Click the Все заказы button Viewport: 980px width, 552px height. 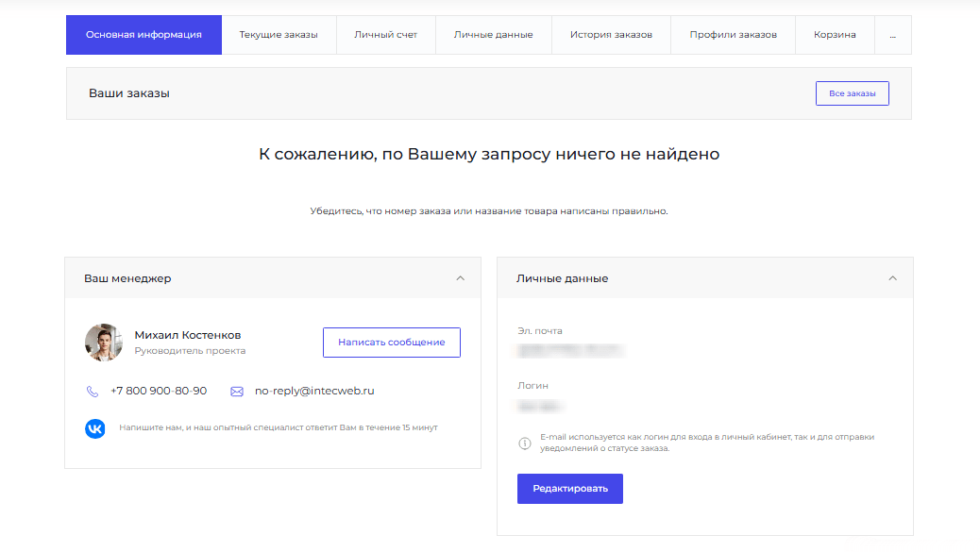[x=852, y=93]
